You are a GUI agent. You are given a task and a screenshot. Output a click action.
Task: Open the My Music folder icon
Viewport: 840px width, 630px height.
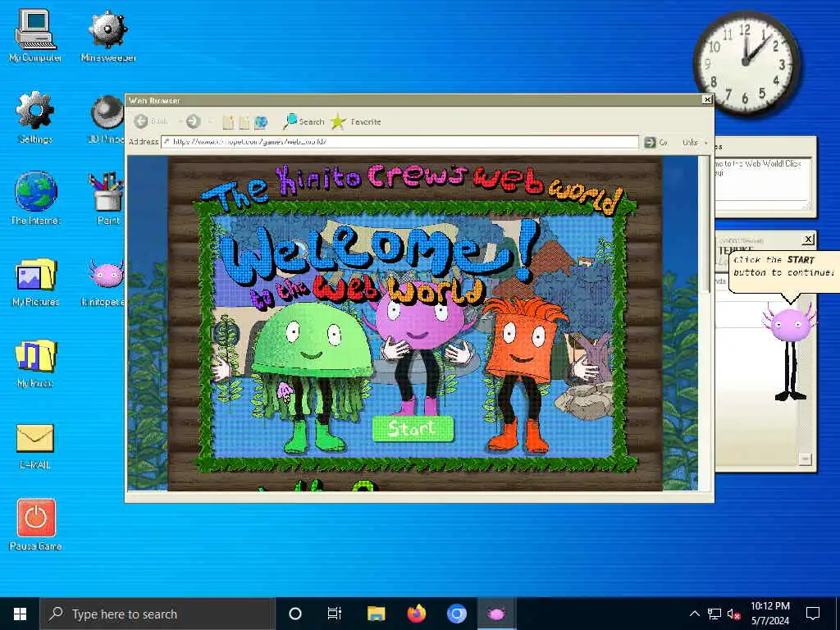[35, 363]
